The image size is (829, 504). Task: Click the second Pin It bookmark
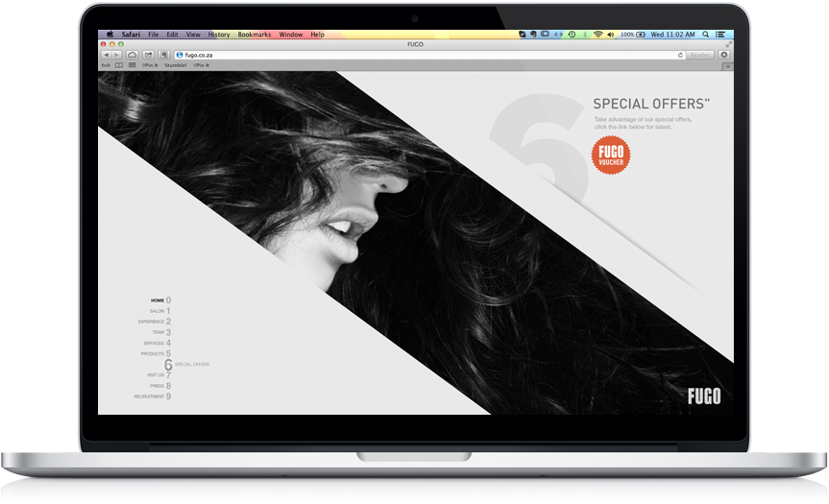[x=201, y=65]
